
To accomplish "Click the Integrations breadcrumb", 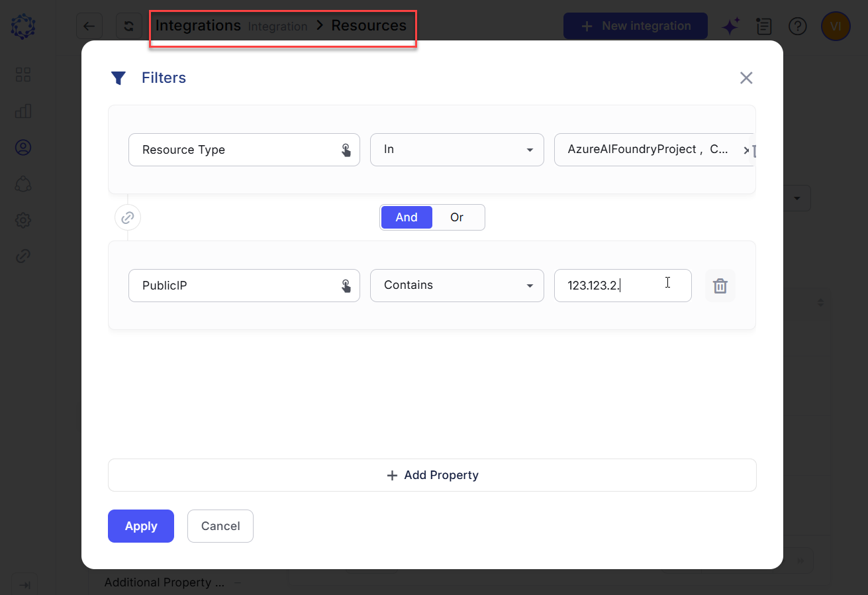I will pos(198,25).
